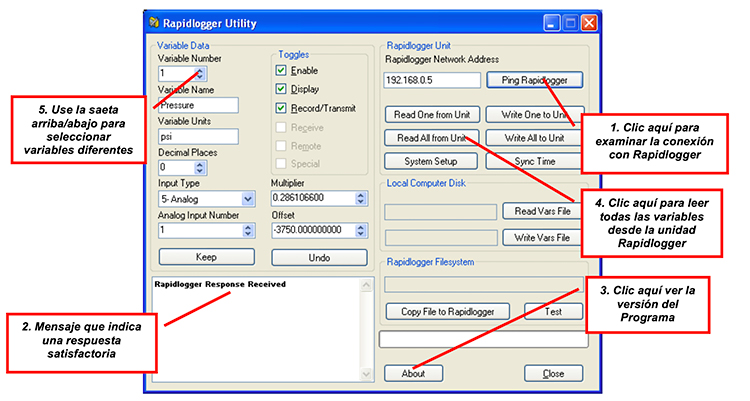Click the disabled Remote checkbox

coord(281,145)
